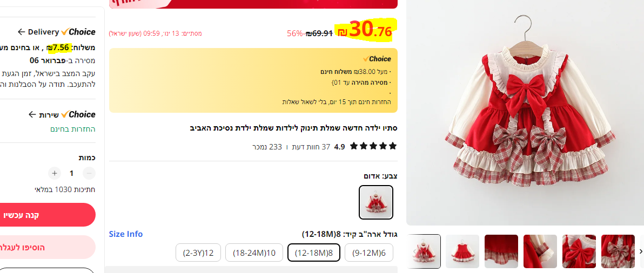
Task: View the plaid bow detail thumbnail
Action: 618,251
